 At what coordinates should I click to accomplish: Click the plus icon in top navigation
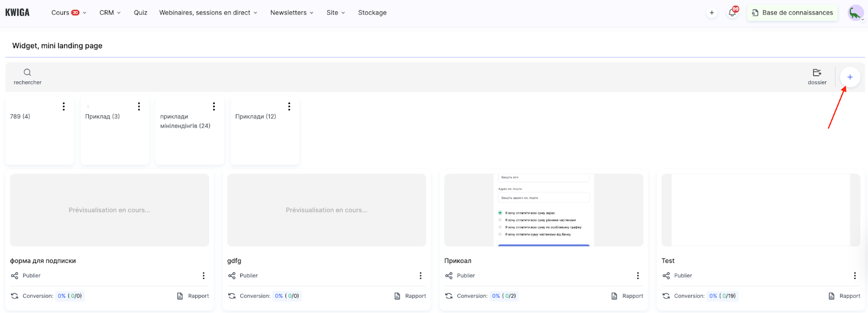click(712, 12)
